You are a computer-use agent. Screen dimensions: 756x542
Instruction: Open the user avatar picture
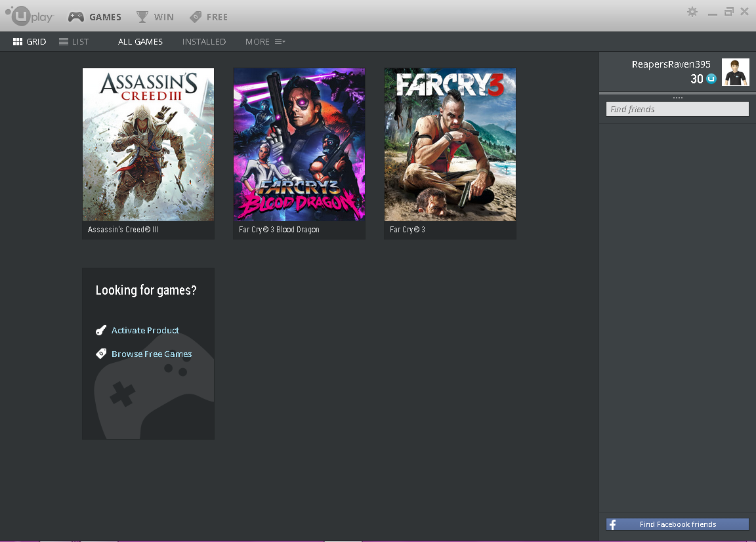pyautogui.click(x=735, y=72)
